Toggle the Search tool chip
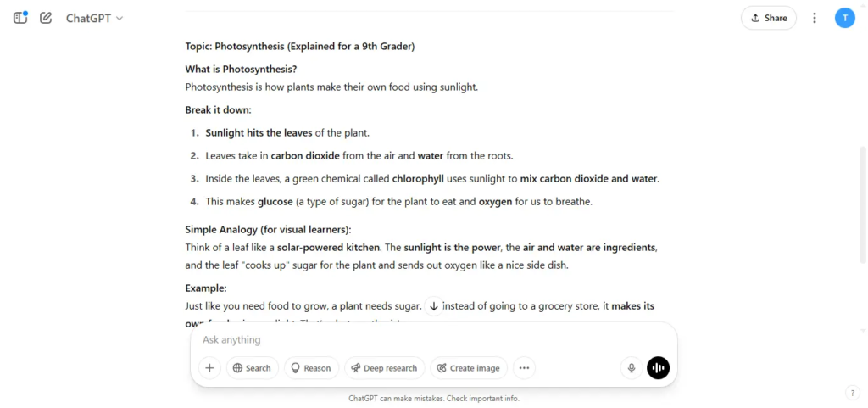868x408 pixels. (x=252, y=368)
